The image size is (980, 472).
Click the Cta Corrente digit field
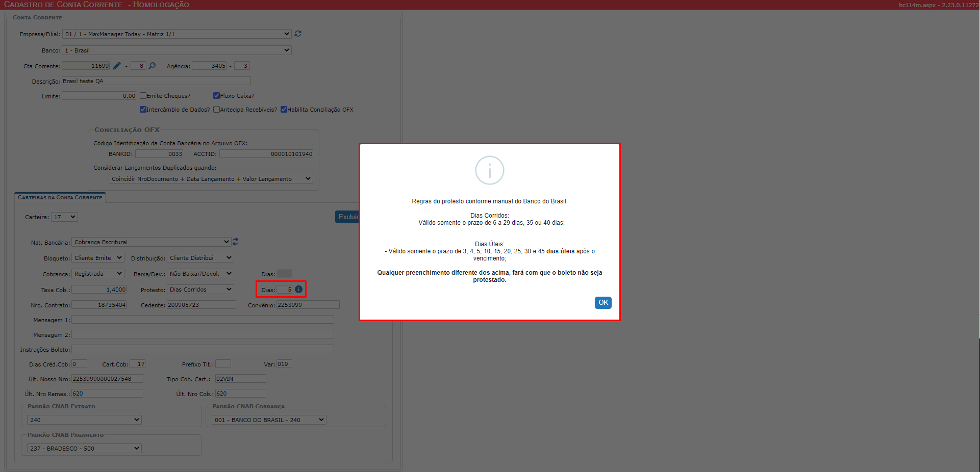[138, 66]
